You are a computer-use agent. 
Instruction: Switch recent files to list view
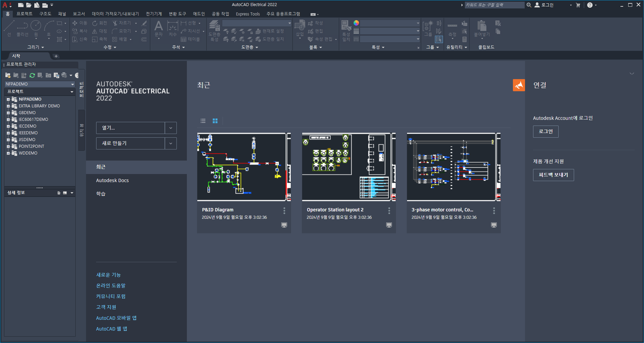tap(203, 121)
